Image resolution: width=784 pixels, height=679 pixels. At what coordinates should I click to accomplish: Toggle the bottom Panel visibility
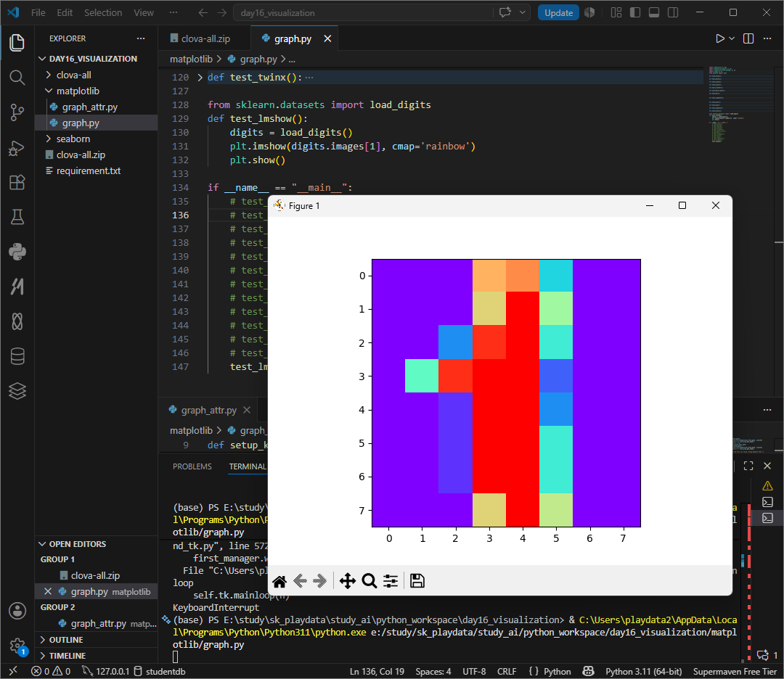[x=654, y=12]
